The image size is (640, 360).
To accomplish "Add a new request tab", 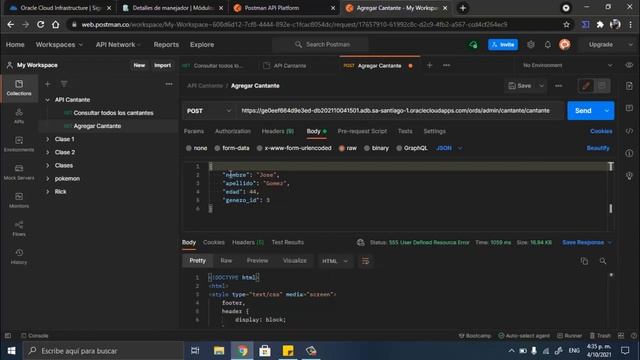I will pos(429,65).
